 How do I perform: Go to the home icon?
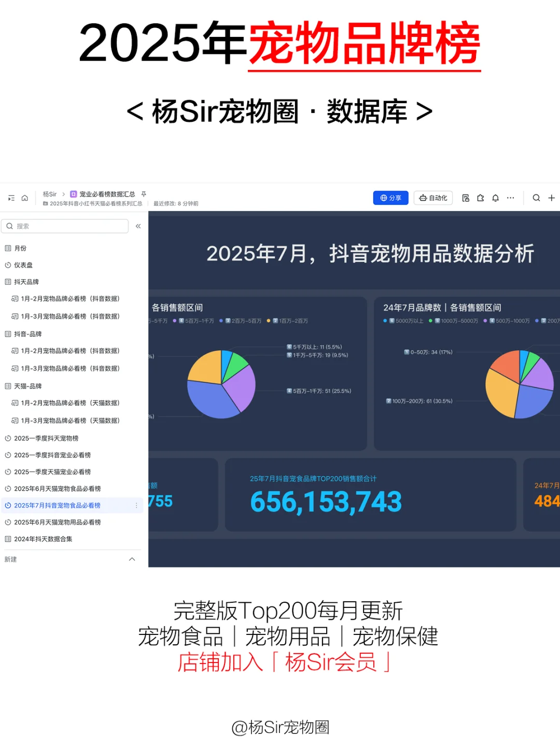[x=24, y=198]
